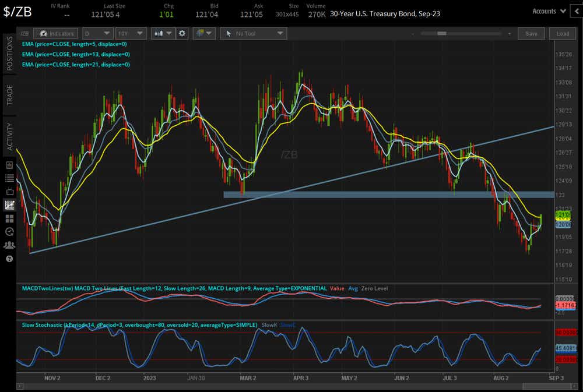Click the clock history icon
This screenshot has width=583, height=392.
coord(9,232)
